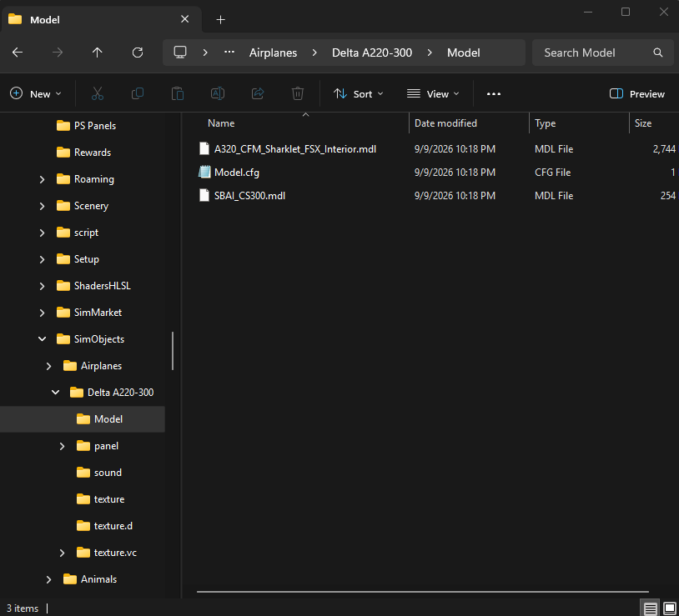Switch to details view layout icon

click(651, 608)
